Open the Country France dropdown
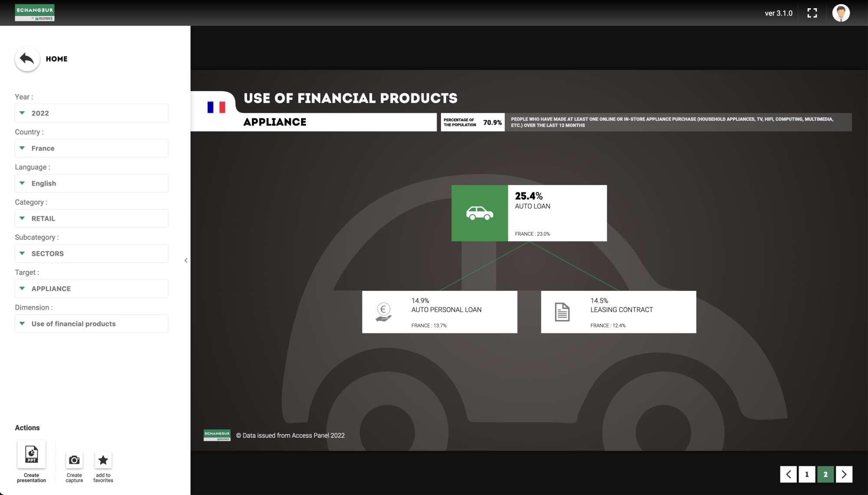 [92, 148]
